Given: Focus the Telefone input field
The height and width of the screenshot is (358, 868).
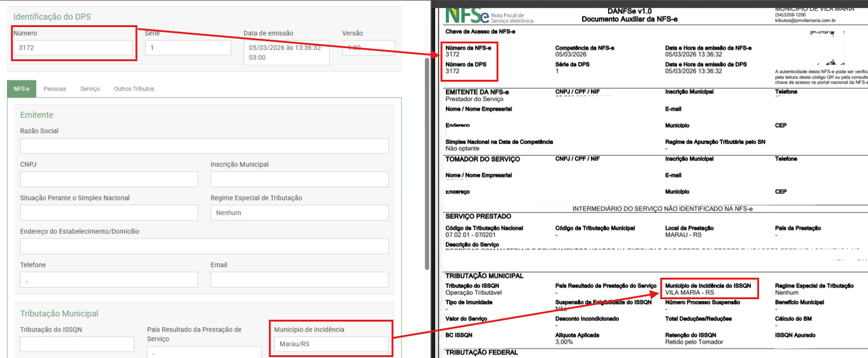Looking at the screenshot, I should point(109,280).
